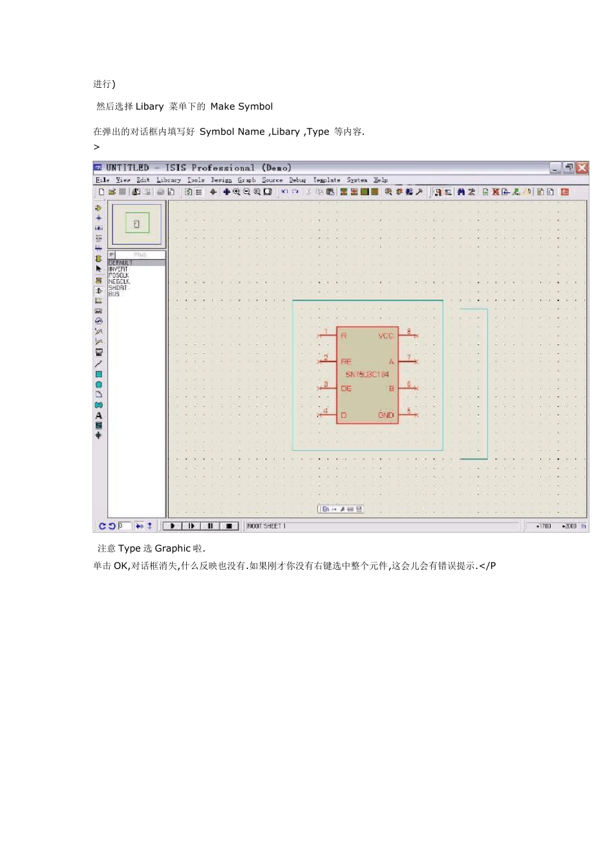Click the simulation Step button
614x868 pixels.
(x=191, y=526)
